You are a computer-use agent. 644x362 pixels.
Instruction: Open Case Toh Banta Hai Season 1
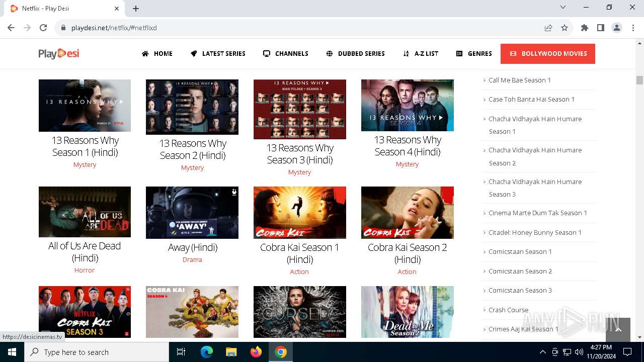[531, 99]
